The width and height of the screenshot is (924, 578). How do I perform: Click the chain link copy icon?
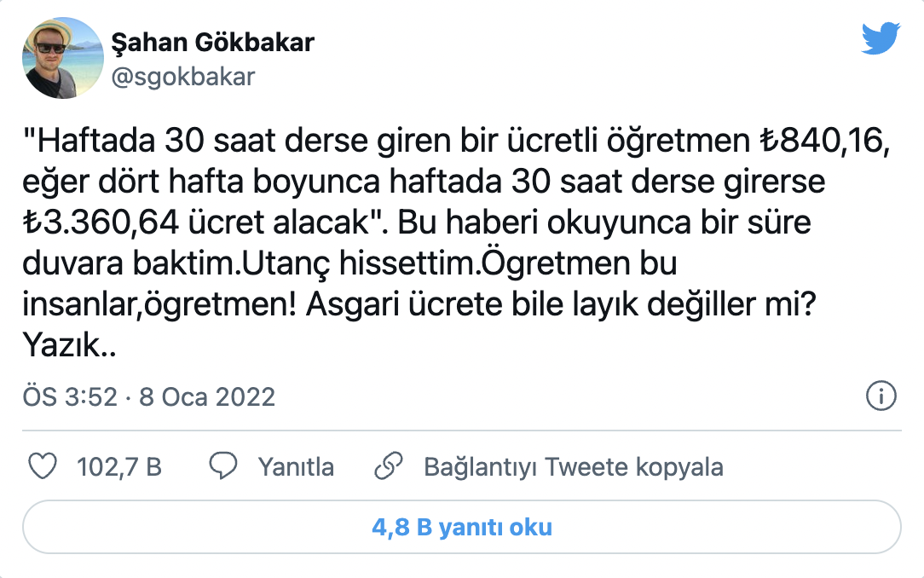tap(388, 466)
